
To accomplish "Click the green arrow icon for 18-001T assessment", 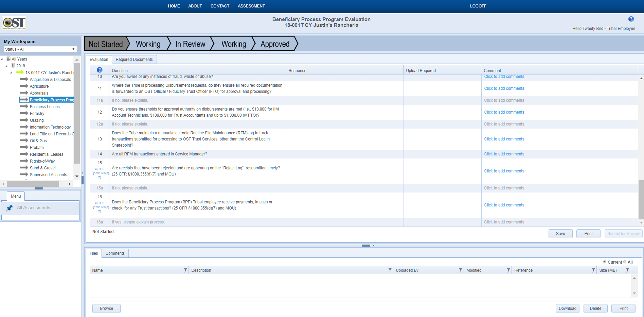I will coord(19,72).
